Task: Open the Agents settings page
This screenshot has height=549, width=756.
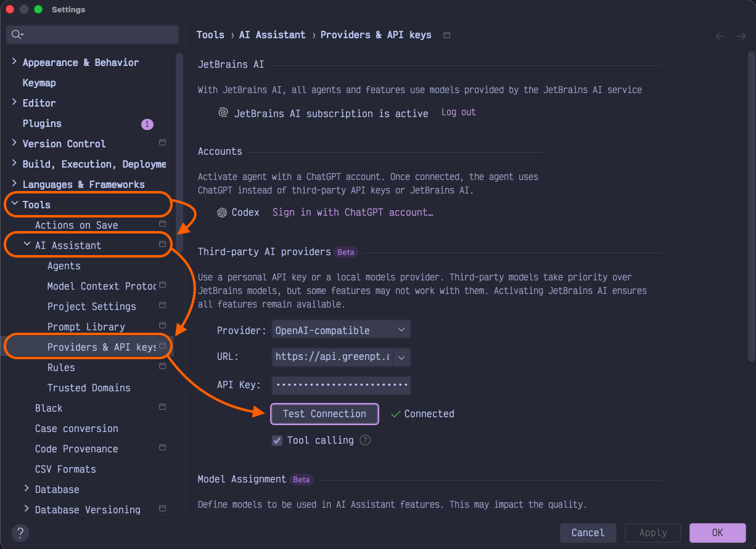Action: [x=64, y=266]
